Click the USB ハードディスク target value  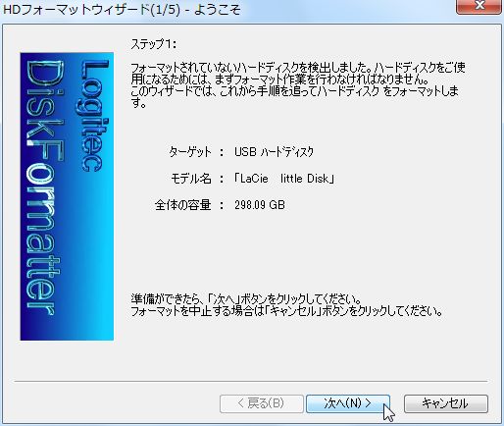coord(274,152)
